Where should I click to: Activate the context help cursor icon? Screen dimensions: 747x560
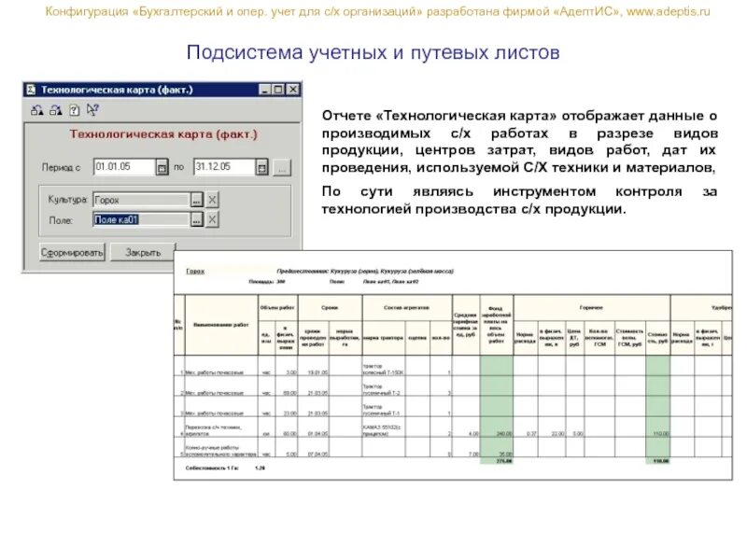[92, 110]
